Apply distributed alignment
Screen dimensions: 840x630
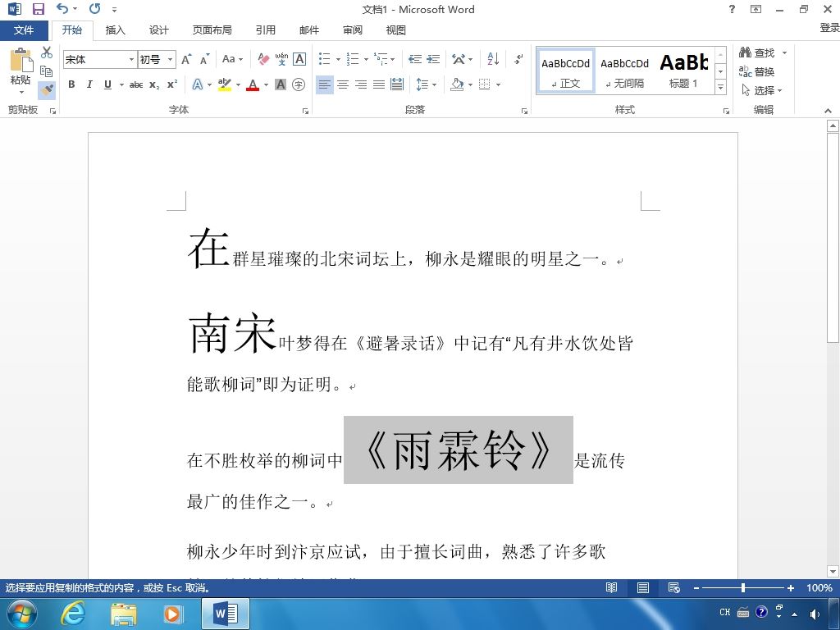[x=397, y=84]
